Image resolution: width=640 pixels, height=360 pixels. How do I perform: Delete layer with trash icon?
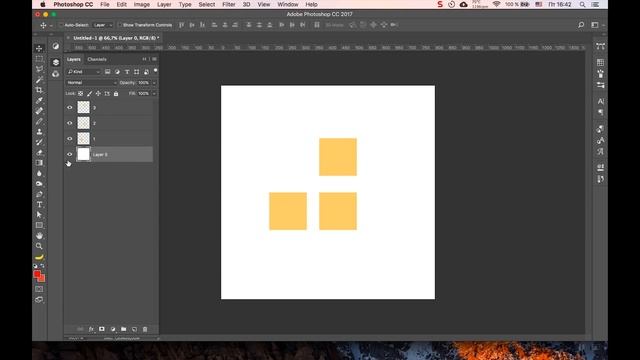145,329
